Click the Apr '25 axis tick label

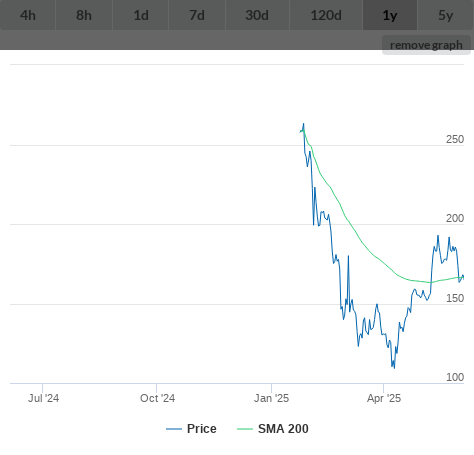pos(384,398)
